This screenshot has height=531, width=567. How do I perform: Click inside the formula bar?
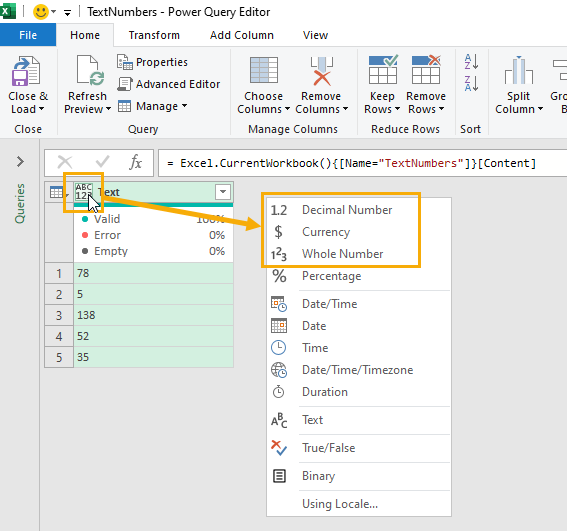362,163
